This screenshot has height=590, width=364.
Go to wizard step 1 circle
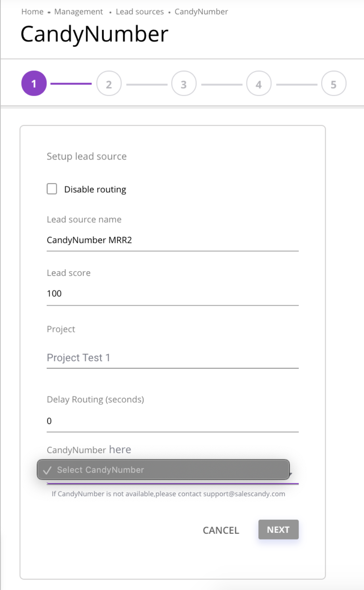[34, 83]
